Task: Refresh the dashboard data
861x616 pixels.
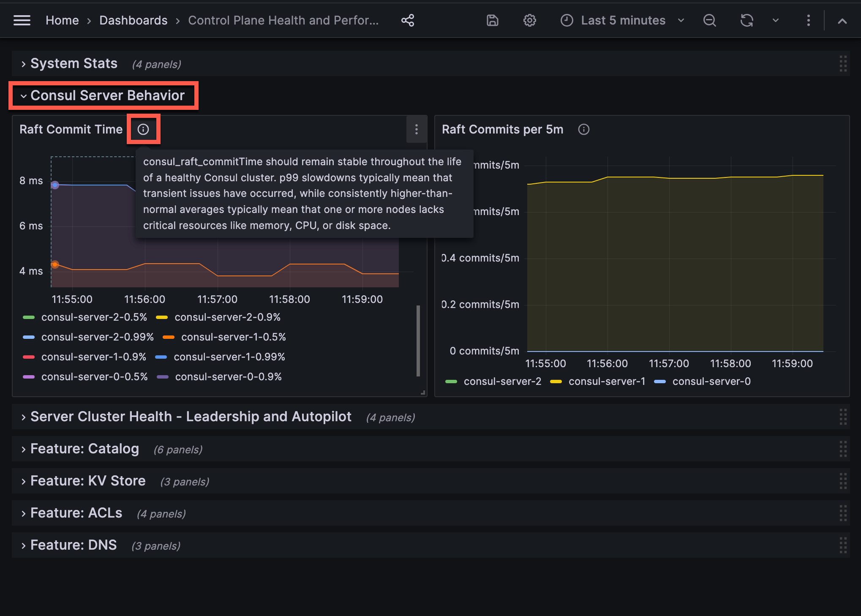Action: tap(747, 20)
